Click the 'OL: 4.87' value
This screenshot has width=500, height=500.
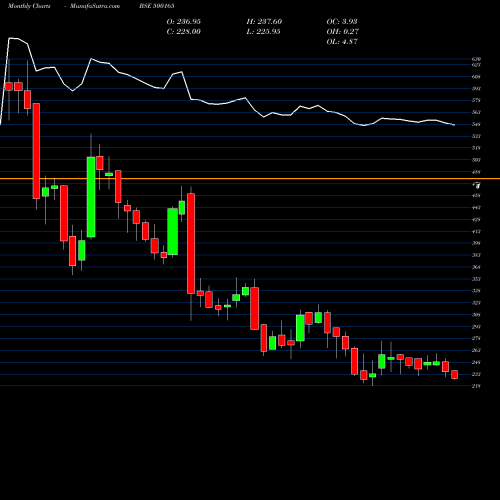point(342,41)
